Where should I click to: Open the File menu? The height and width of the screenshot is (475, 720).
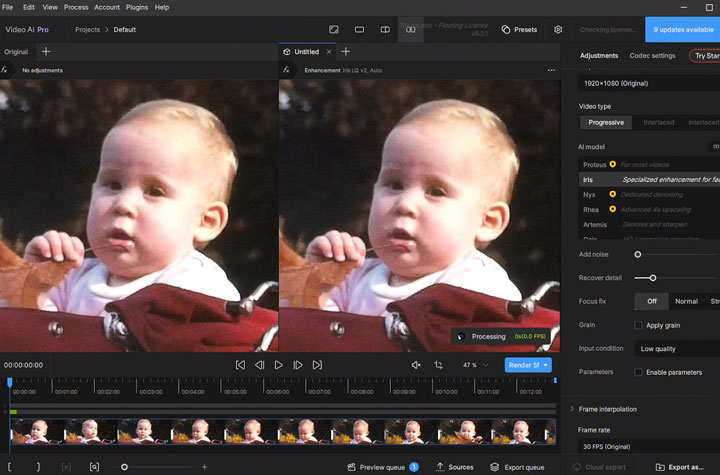(7, 7)
